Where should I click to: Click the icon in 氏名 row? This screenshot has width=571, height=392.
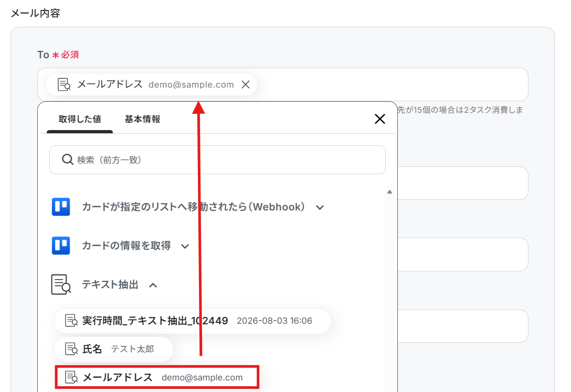pos(71,349)
